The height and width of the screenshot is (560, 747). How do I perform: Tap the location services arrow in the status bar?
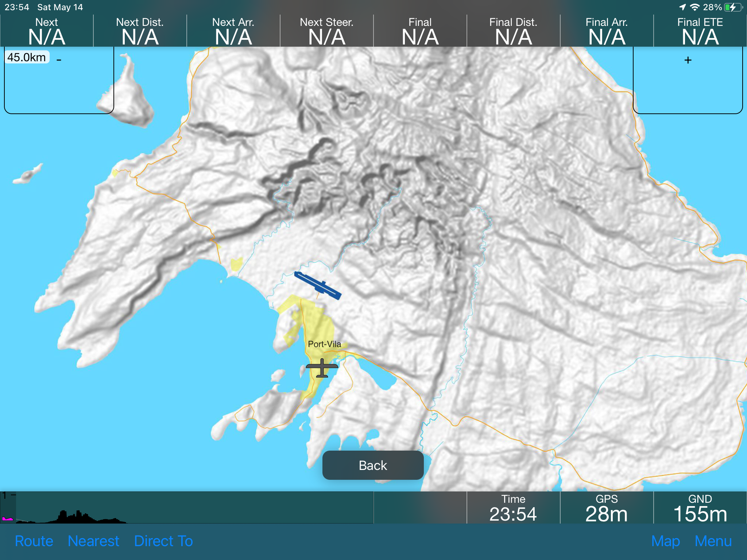[682, 7]
